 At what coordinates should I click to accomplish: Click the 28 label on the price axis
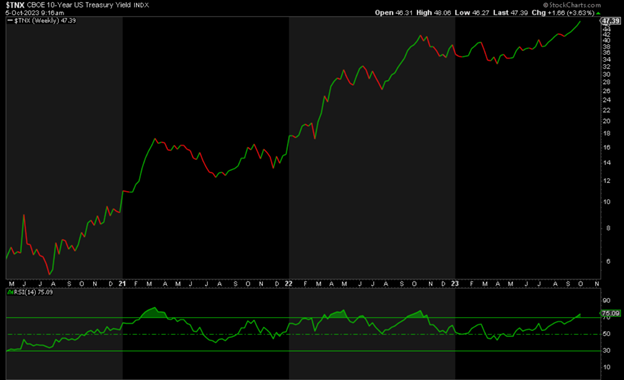(606, 82)
